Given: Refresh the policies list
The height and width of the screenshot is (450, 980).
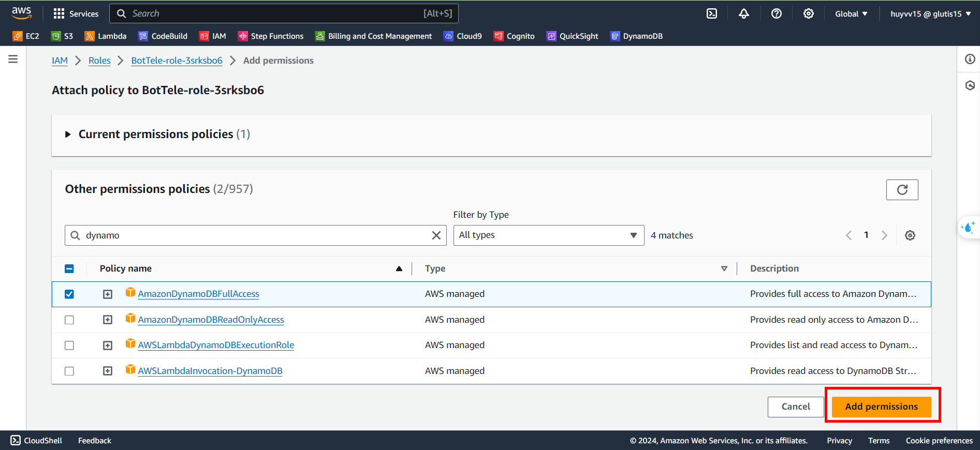Looking at the screenshot, I should click(902, 190).
